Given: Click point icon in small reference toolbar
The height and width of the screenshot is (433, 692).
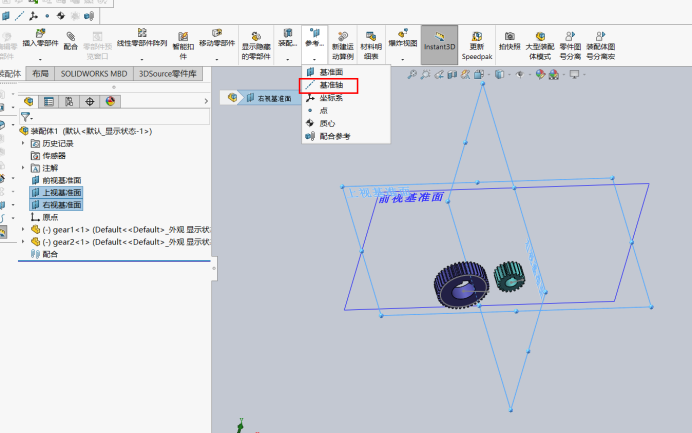Looking at the screenshot, I should [47, 16].
